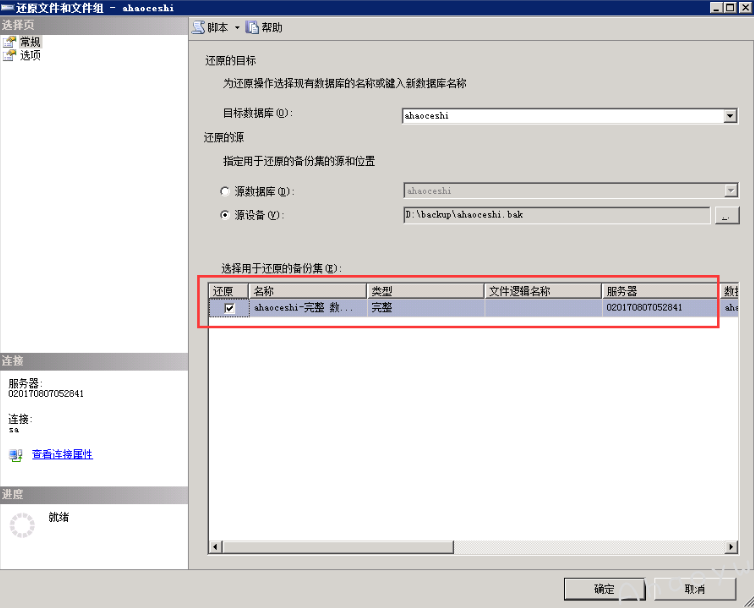Click the 名称 column header
This screenshot has height=608, width=754.
(x=306, y=291)
